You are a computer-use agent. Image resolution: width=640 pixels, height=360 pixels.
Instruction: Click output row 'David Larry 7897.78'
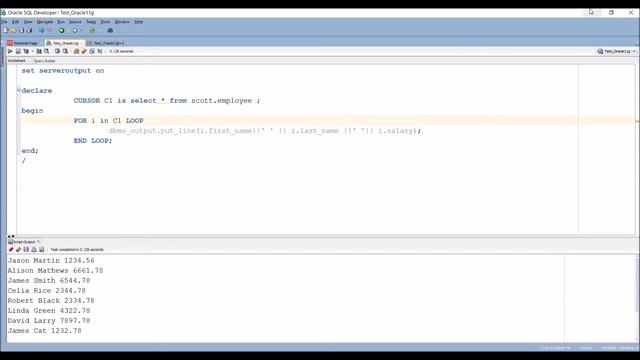[49, 321]
